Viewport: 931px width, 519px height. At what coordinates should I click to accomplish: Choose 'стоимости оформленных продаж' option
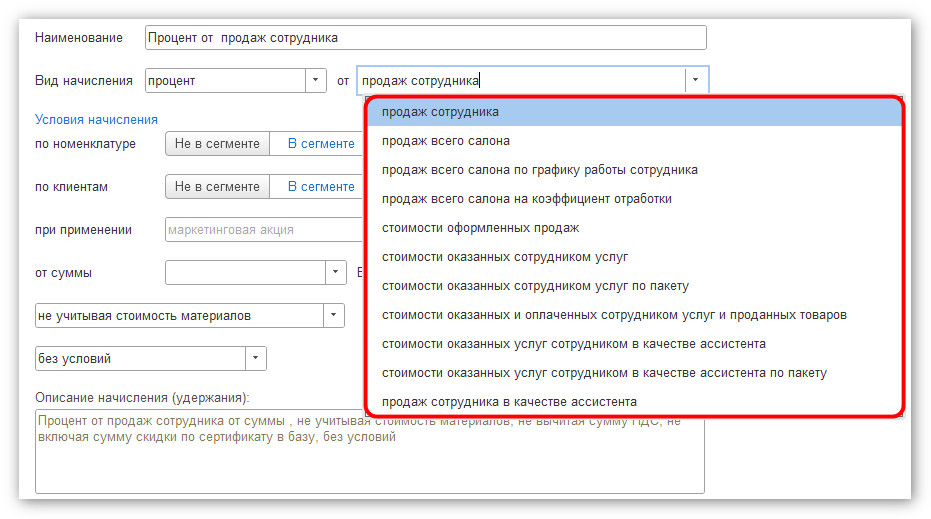634,228
